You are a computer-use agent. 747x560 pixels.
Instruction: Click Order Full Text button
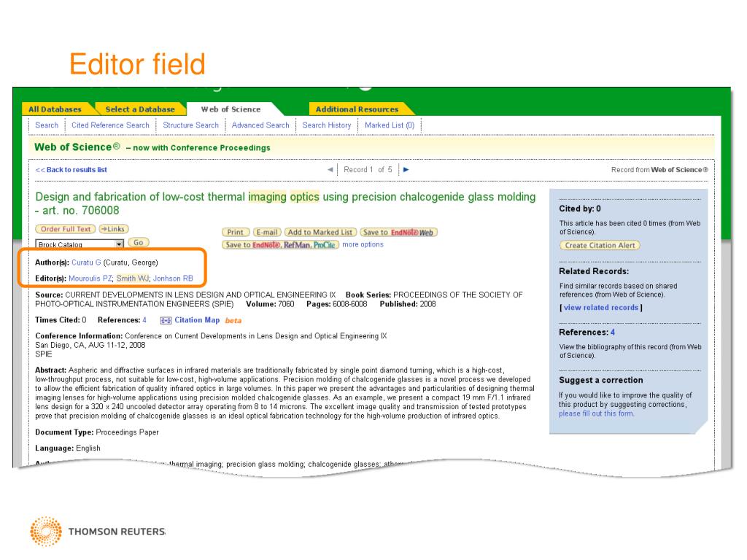(x=66, y=229)
